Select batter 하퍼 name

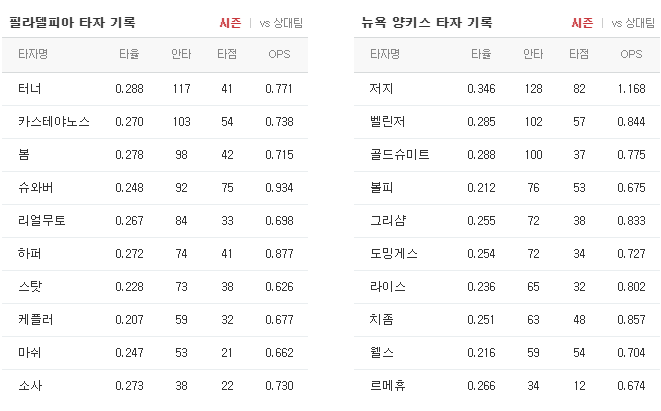coord(30,253)
